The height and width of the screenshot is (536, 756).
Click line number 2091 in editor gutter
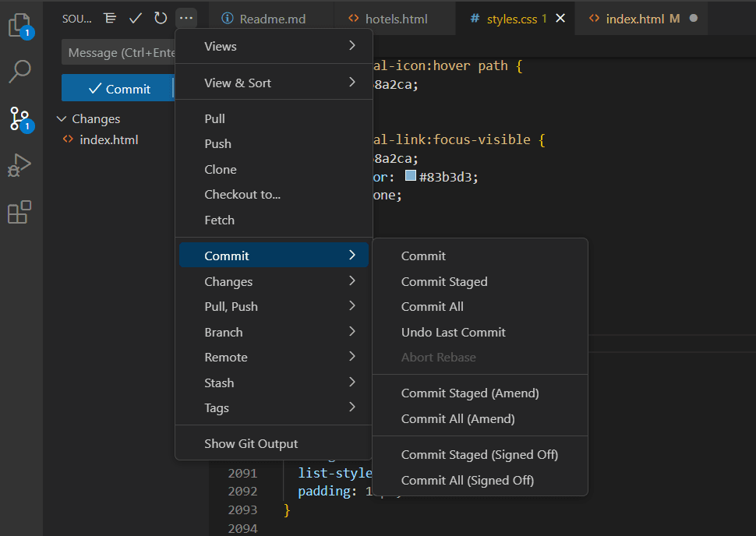242,474
